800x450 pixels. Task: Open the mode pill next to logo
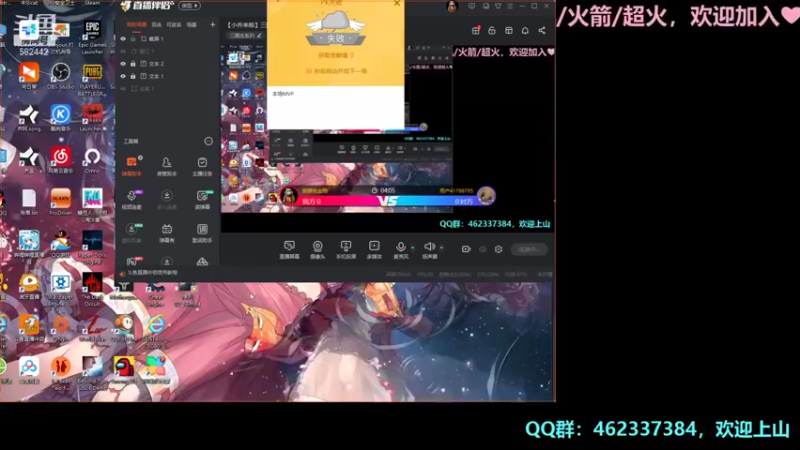[x=190, y=6]
